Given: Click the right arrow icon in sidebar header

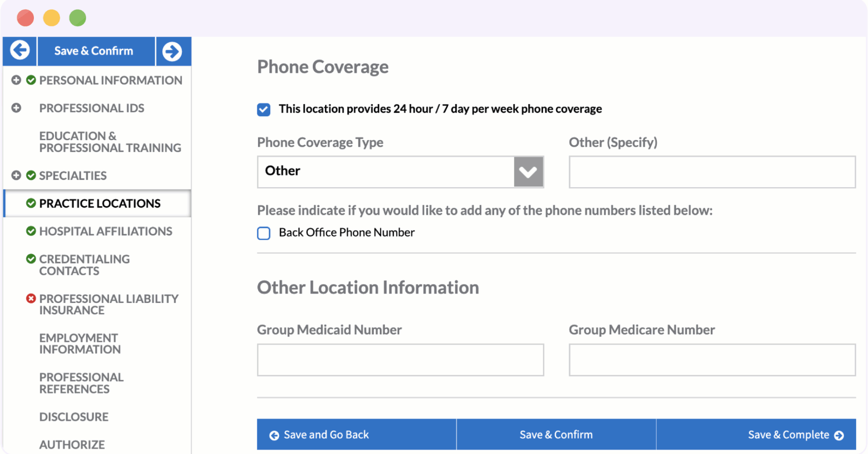Looking at the screenshot, I should click(x=172, y=51).
